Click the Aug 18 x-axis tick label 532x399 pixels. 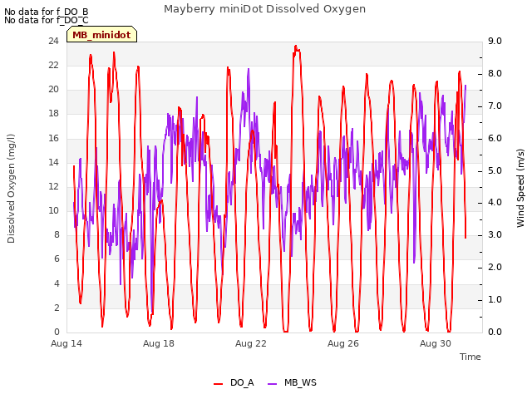click(159, 343)
